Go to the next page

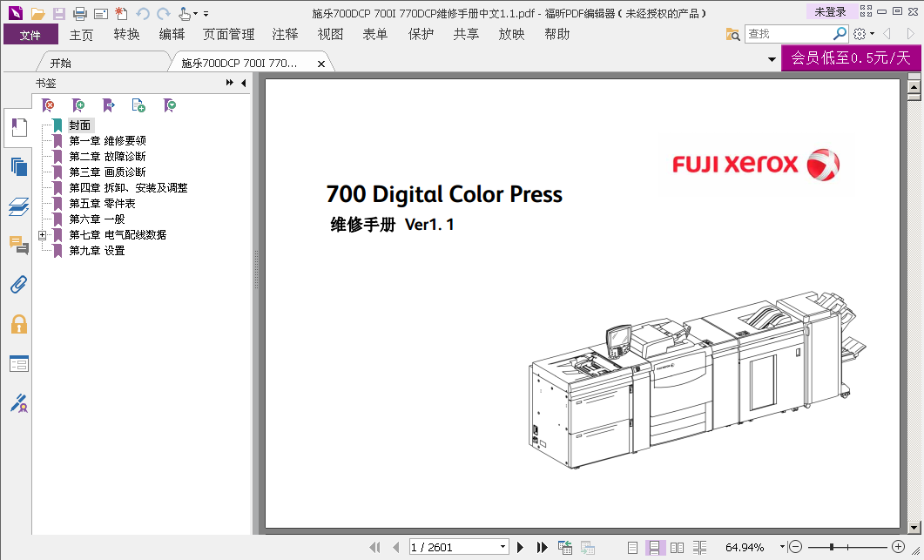520,548
